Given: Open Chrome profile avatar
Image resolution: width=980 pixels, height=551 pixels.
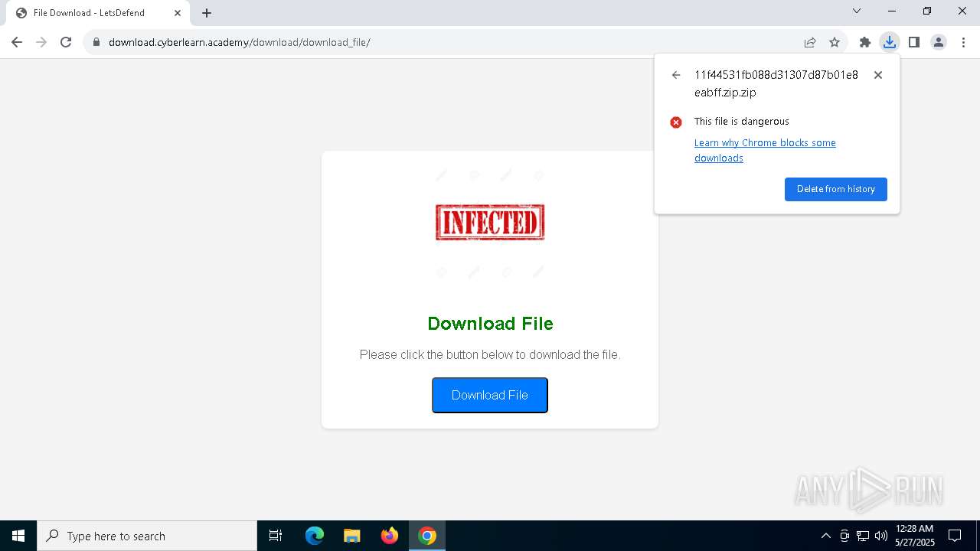Looking at the screenshot, I should click(938, 42).
